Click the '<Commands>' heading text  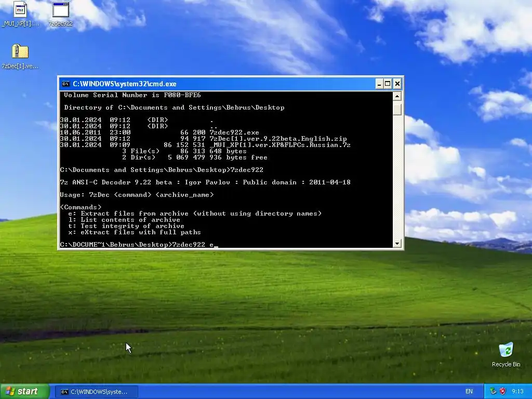(81, 207)
